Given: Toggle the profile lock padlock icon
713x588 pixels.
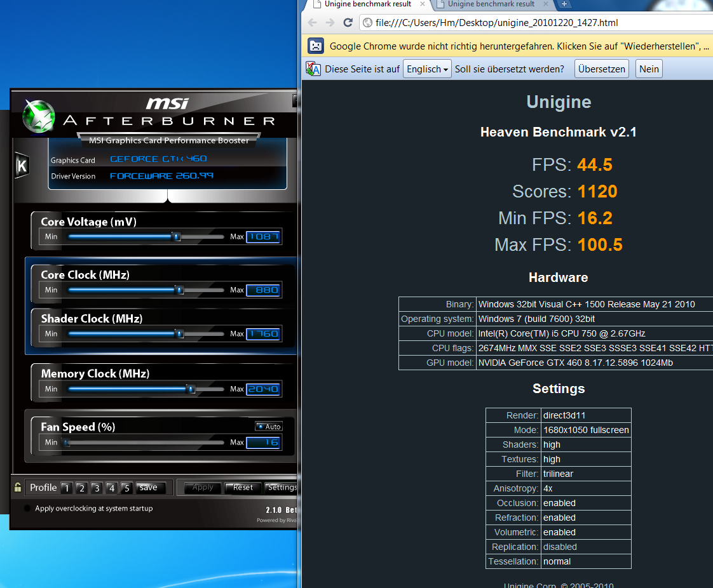Looking at the screenshot, I should point(18,487).
